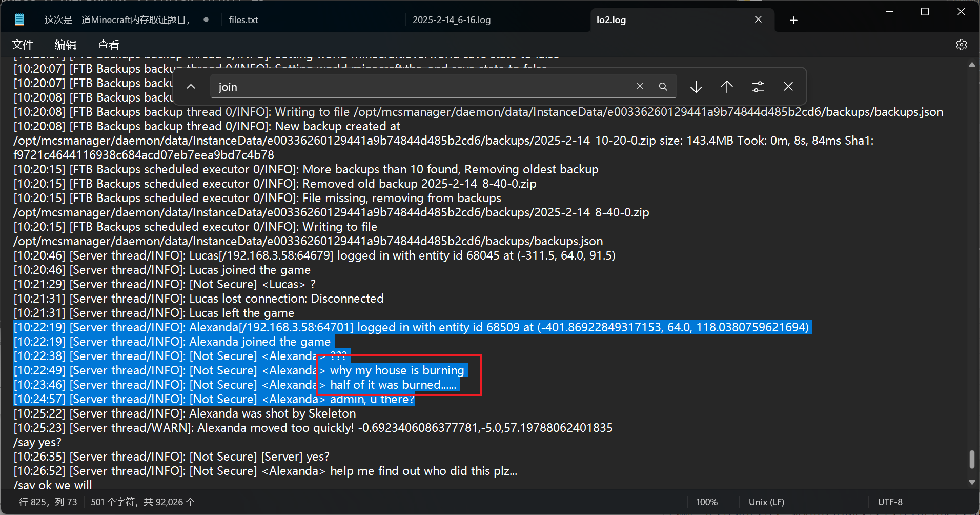Add a new tab with the plus button

point(793,20)
